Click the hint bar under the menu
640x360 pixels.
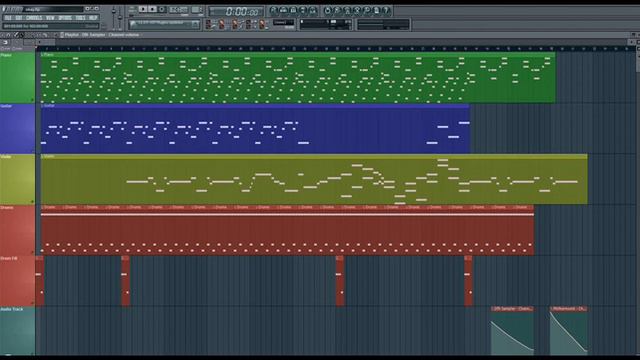click(x=51, y=26)
